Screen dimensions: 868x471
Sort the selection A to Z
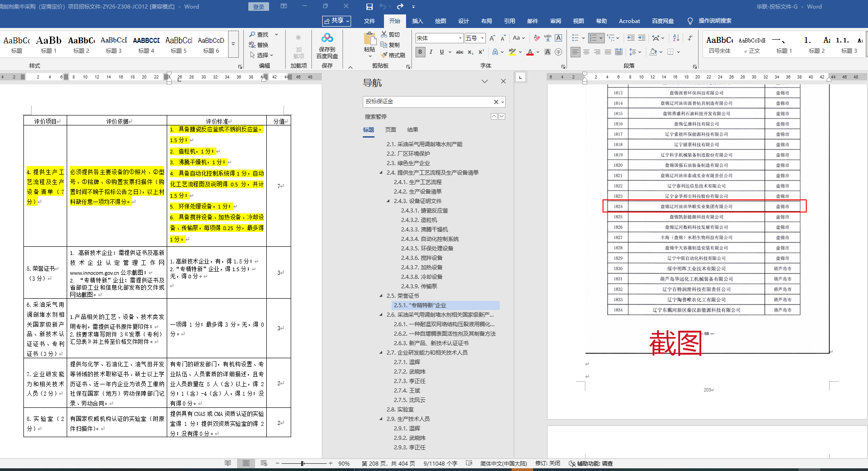676,38
